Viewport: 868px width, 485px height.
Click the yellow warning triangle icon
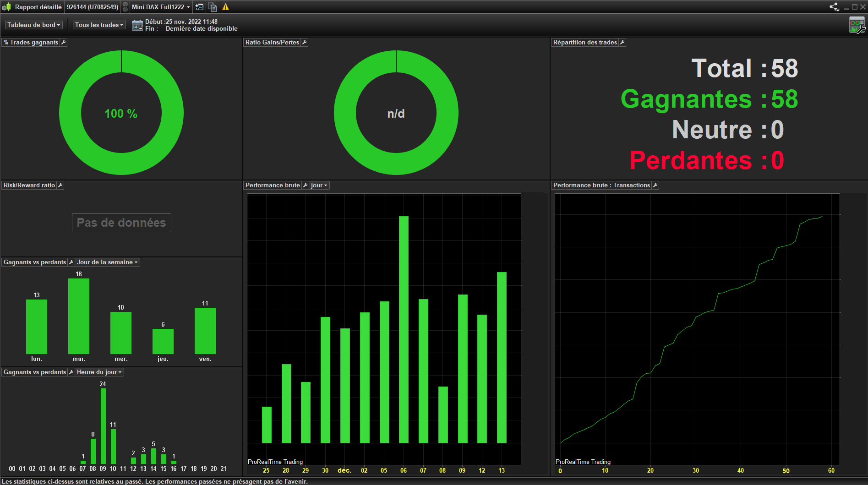225,7
